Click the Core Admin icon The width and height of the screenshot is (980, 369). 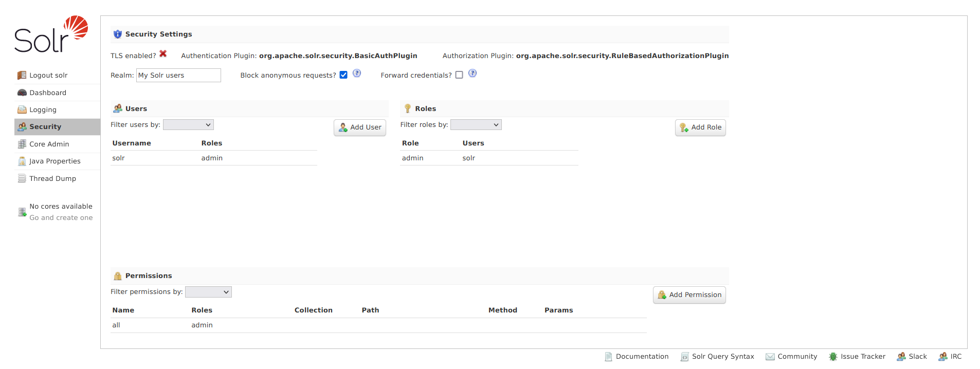(22, 144)
